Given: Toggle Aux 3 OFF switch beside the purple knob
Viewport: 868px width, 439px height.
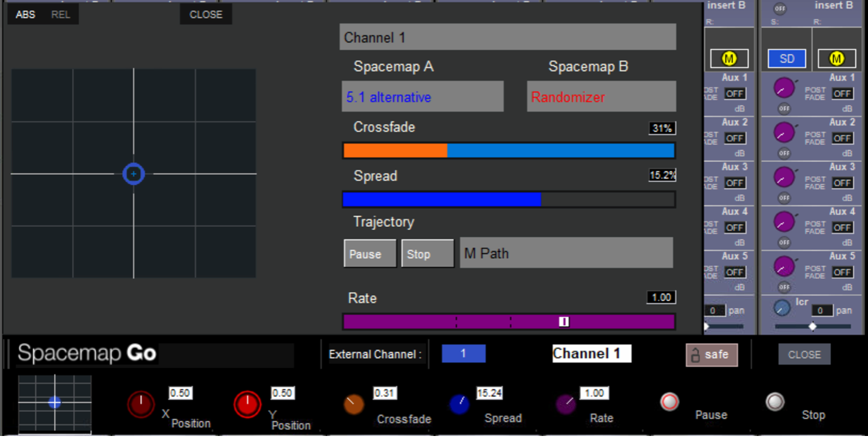Looking at the screenshot, I should pos(842,183).
